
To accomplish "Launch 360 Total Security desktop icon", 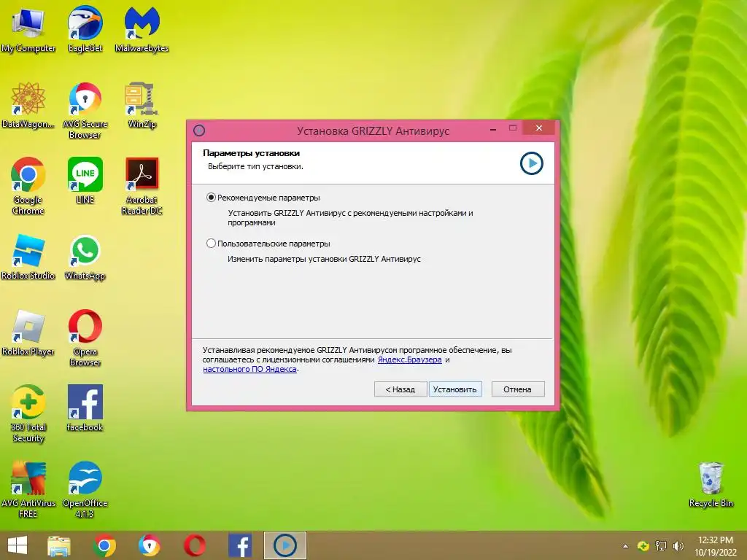I will click(x=28, y=414).
